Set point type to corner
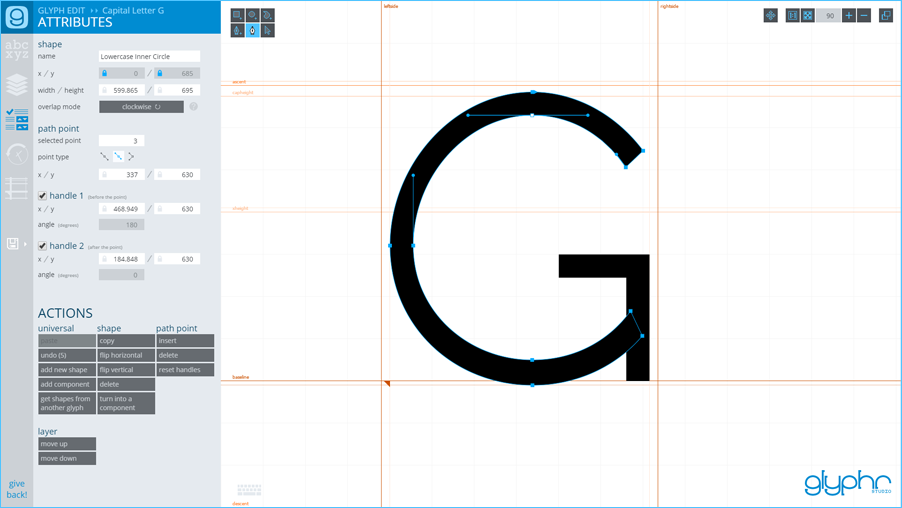This screenshot has height=508, width=902. coord(131,156)
